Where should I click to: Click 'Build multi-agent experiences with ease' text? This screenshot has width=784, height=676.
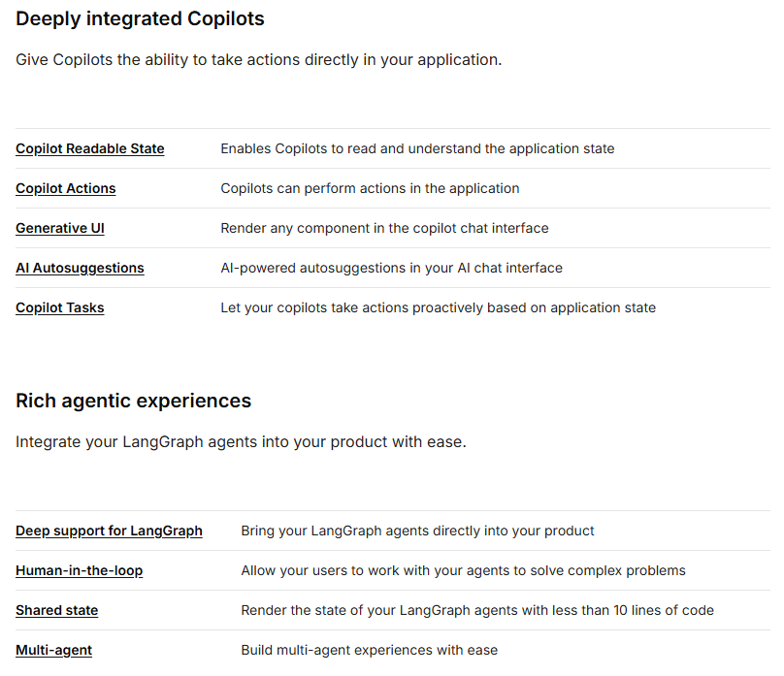[x=369, y=650]
